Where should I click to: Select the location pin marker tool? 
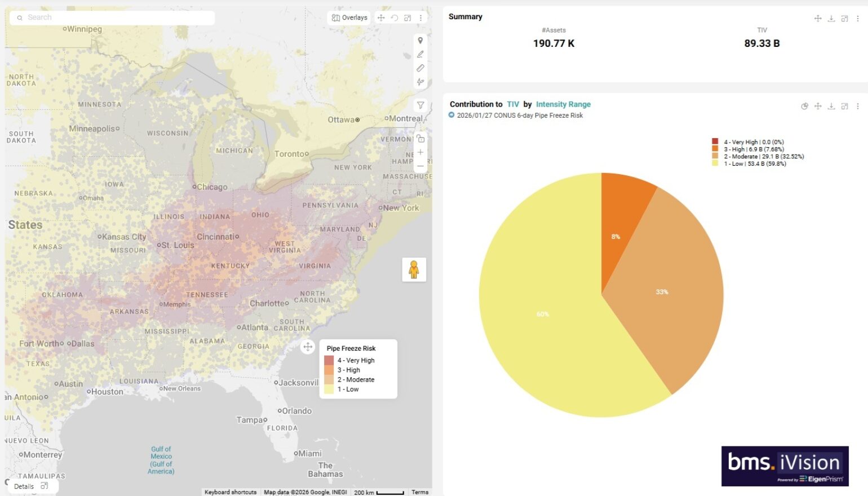coord(420,41)
